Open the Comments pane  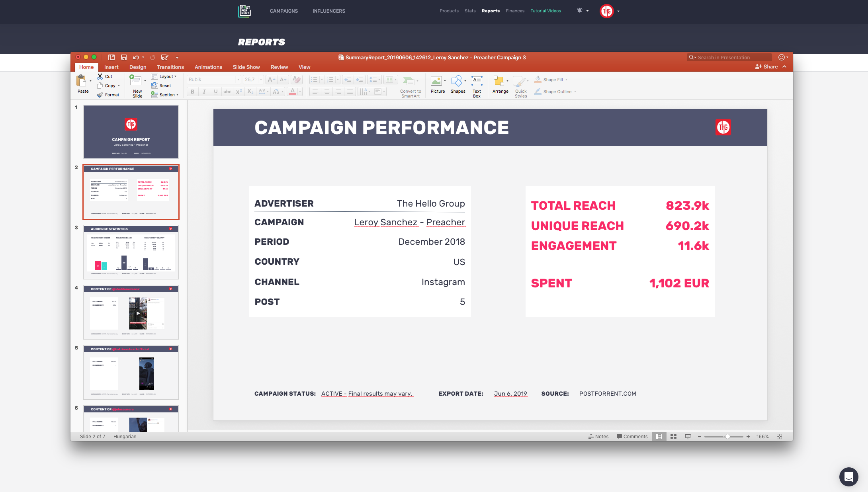632,437
